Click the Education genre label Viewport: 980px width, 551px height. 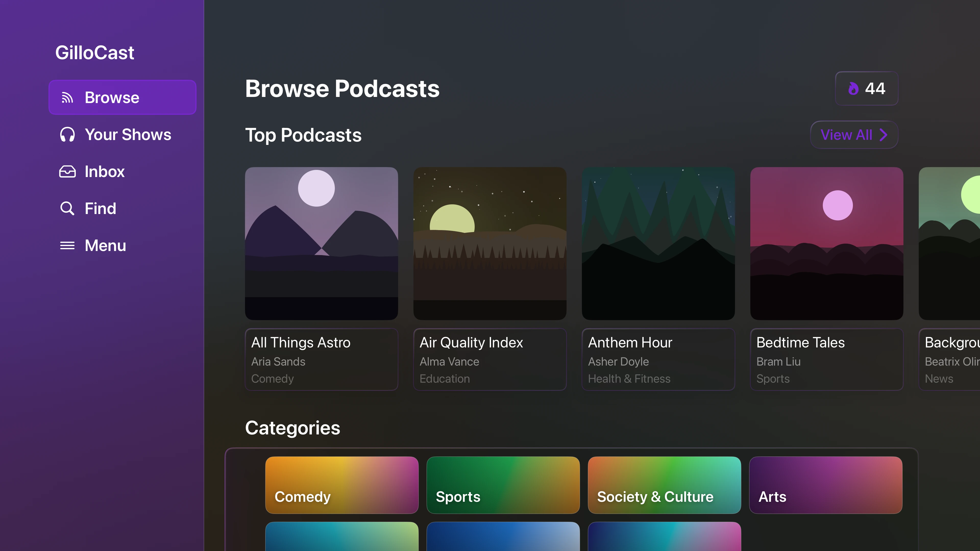pyautogui.click(x=445, y=379)
